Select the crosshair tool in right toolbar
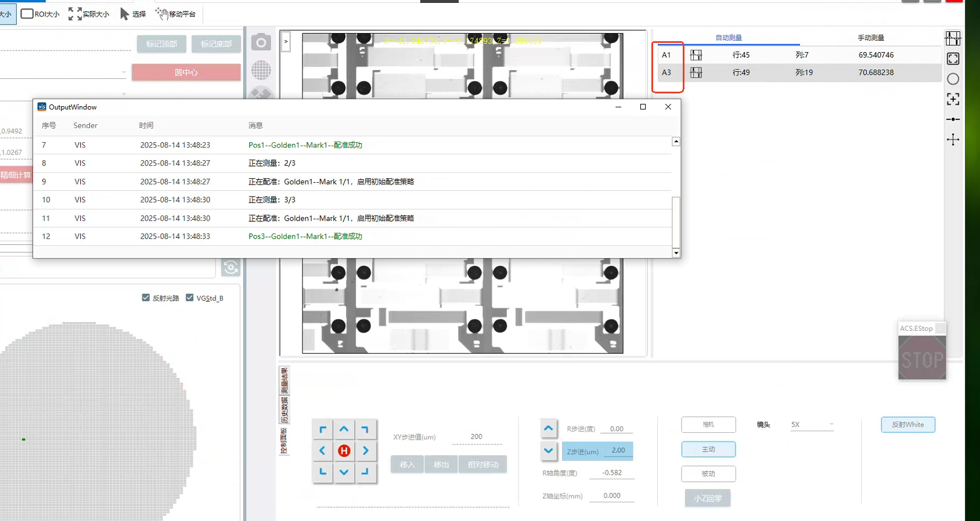 click(953, 139)
